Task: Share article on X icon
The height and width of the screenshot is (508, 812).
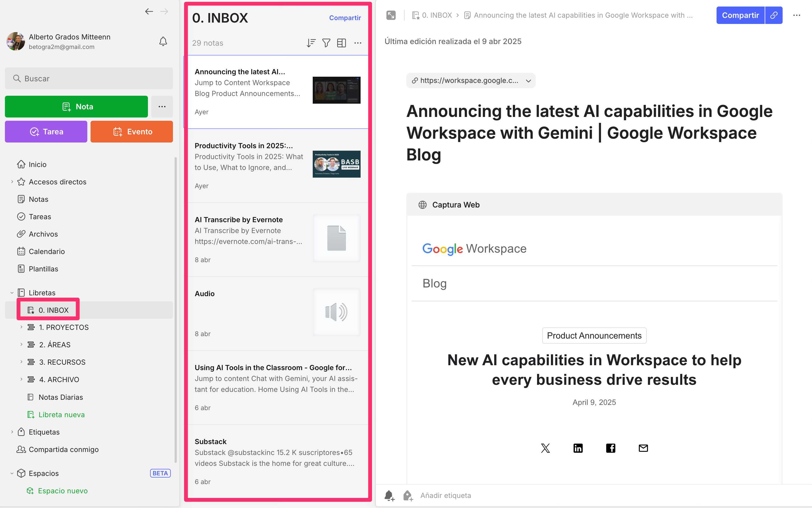Action: pos(545,448)
